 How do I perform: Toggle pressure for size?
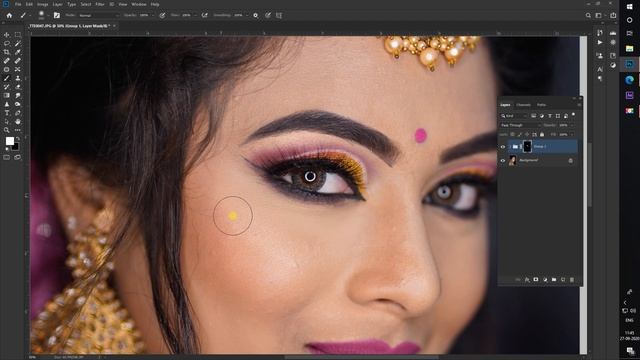268,16
